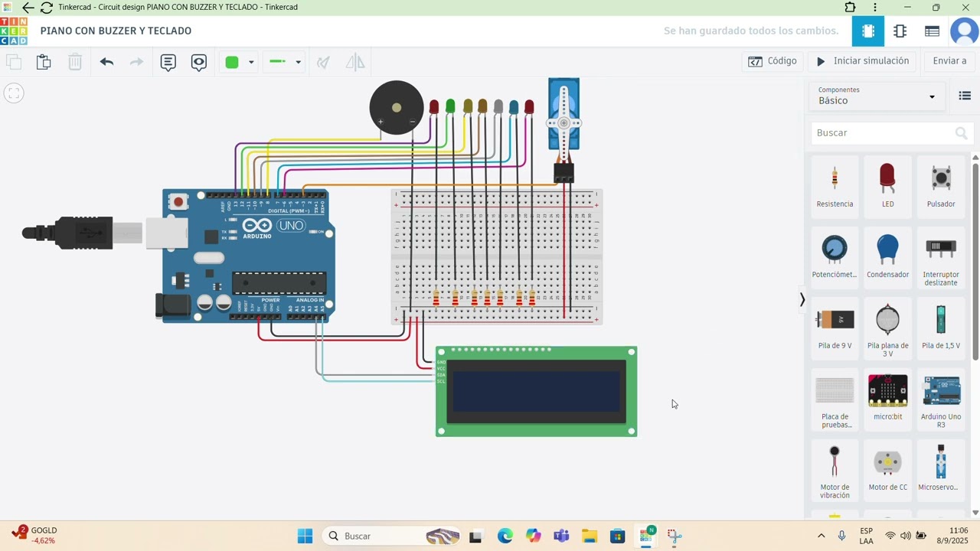Go back with browser back arrow
980x551 pixels.
(28, 8)
